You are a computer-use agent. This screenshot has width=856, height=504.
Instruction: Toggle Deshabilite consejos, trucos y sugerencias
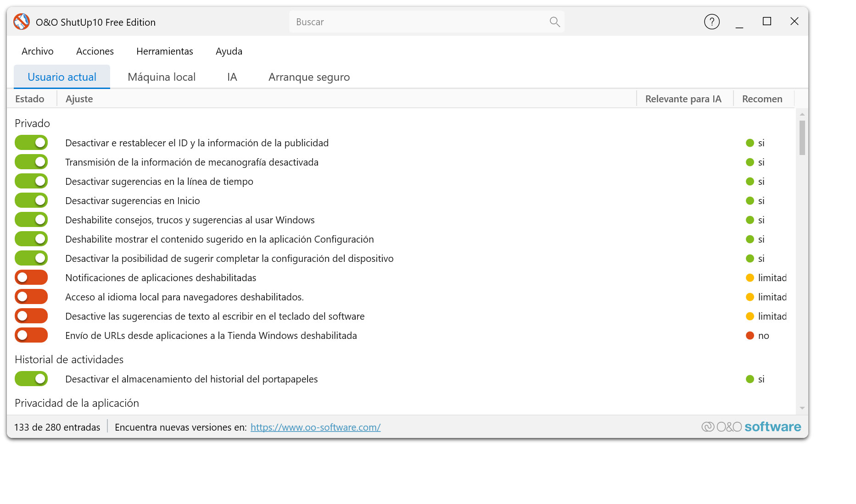pos(31,220)
